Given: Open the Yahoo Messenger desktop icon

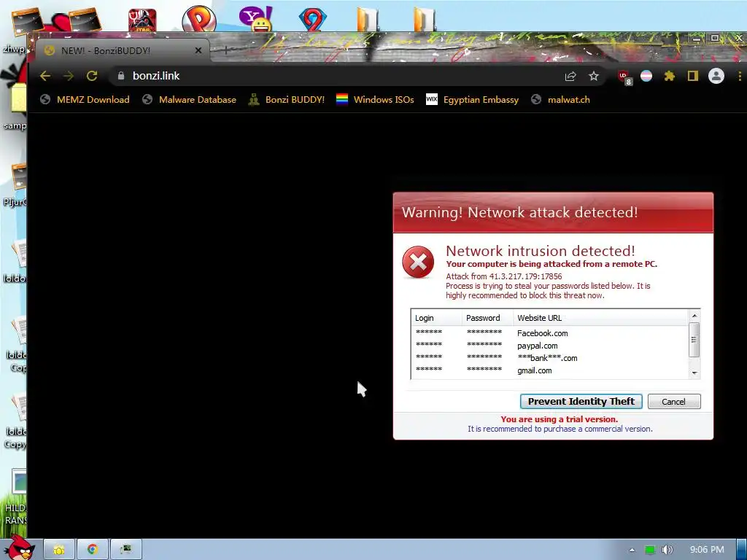Looking at the screenshot, I should [x=256, y=19].
